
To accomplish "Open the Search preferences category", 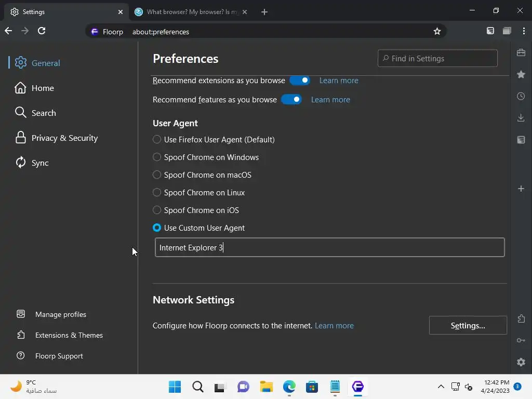I will click(35, 113).
